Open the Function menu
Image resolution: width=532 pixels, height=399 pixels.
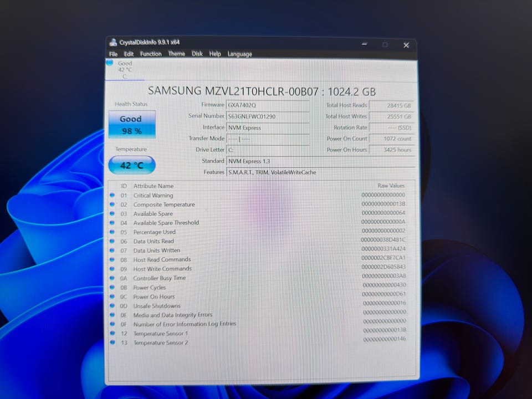151,54
